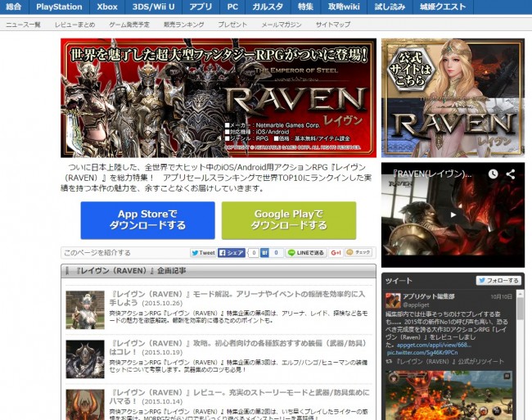Viewport: 532px width, 420px height.
Task: Open the 3DS/Wii U tab
Action: pos(153,7)
